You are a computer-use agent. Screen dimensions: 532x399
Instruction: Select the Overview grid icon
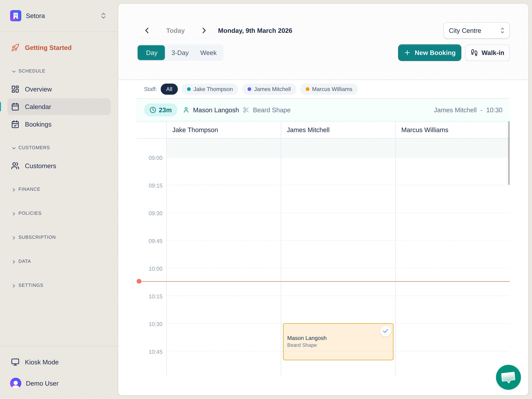click(x=15, y=89)
